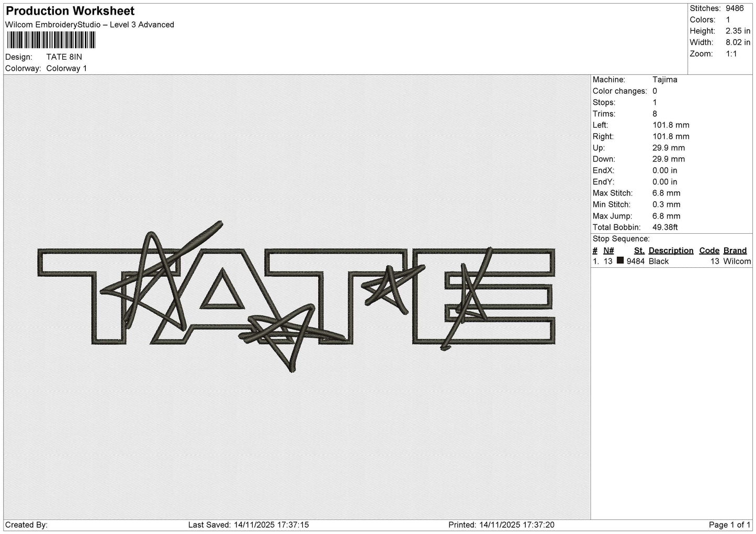This screenshot has width=756, height=534.
Task: Click the 'Color changes:' label
Action: [x=619, y=91]
